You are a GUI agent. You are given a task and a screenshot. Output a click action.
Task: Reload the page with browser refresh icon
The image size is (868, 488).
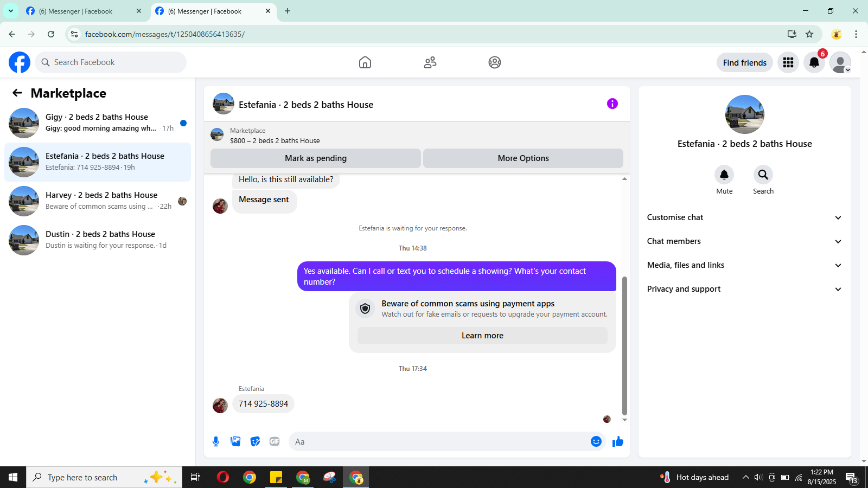[51, 34]
